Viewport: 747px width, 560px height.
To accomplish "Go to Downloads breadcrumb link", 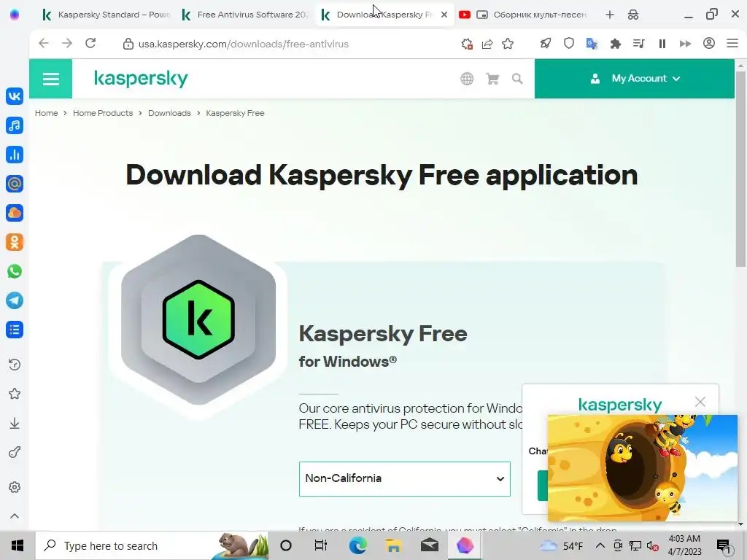I will point(169,113).
